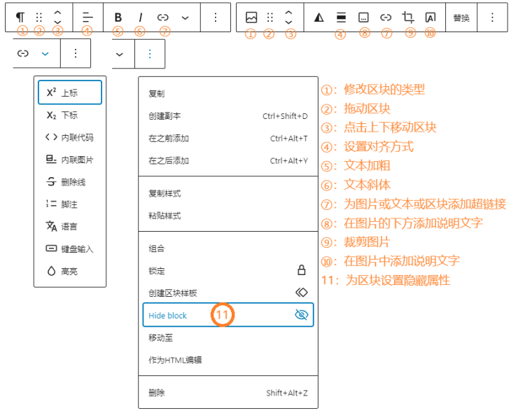This screenshot has width=511, height=420.
Task: Select 创建区块样板 create pattern
Action: click(x=228, y=293)
